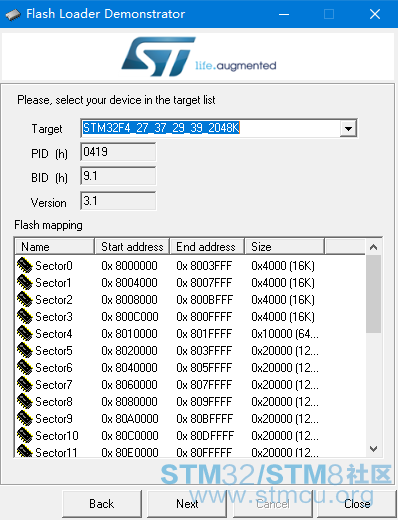The image size is (398, 520).
Task: Click the flash mapping scroll down arrow
Action: pos(374,449)
